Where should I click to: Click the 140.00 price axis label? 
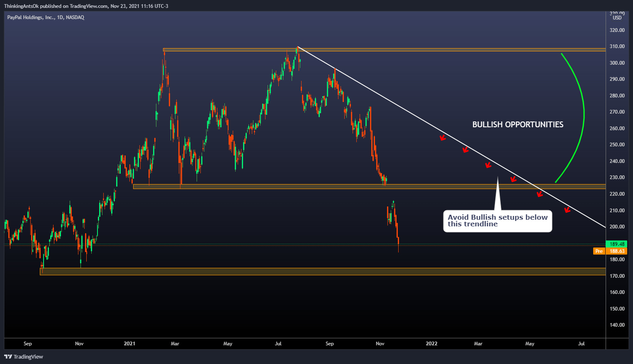tap(617, 325)
